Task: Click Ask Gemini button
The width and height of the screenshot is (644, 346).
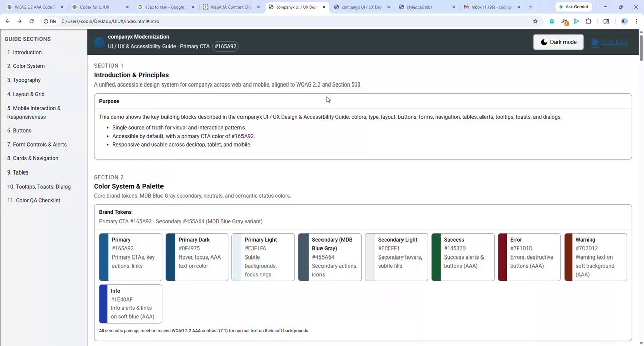Action: tap(574, 7)
